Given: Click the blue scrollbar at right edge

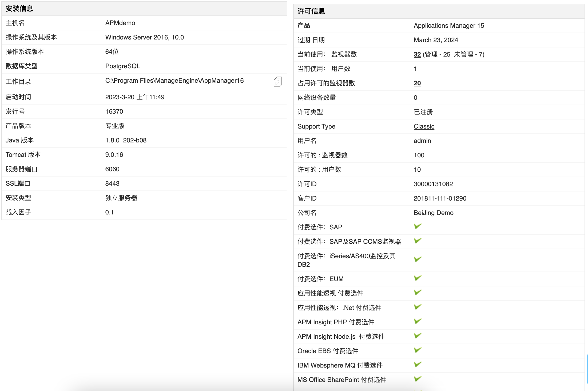Looking at the screenshot, I should tap(587, 369).
